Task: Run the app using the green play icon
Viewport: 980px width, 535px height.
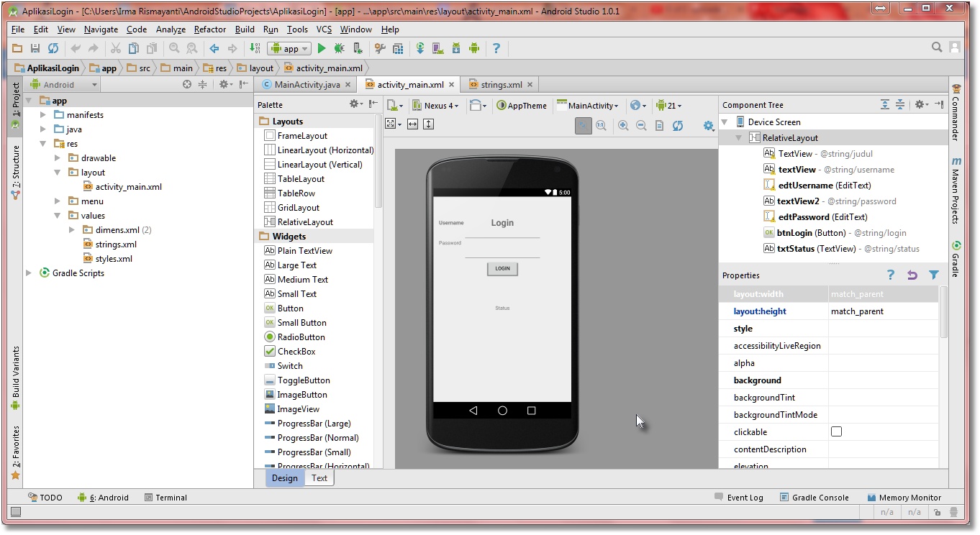Action: [x=322, y=48]
